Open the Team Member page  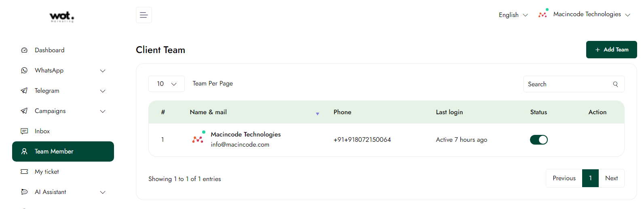[63, 151]
